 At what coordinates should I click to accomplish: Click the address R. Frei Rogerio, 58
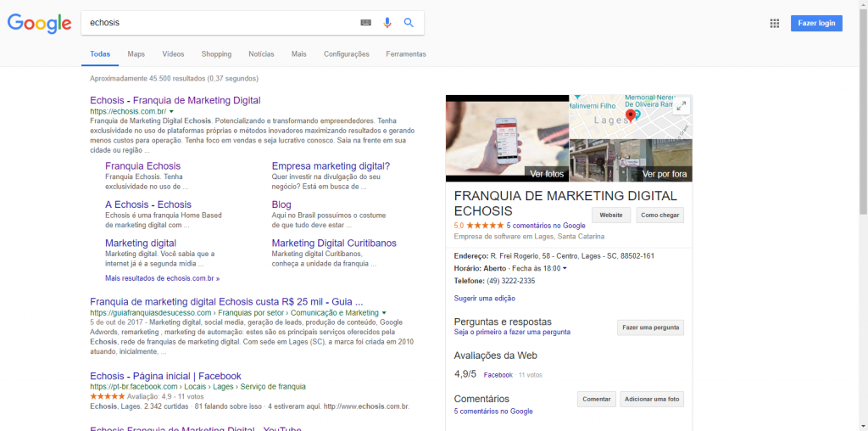click(572, 256)
